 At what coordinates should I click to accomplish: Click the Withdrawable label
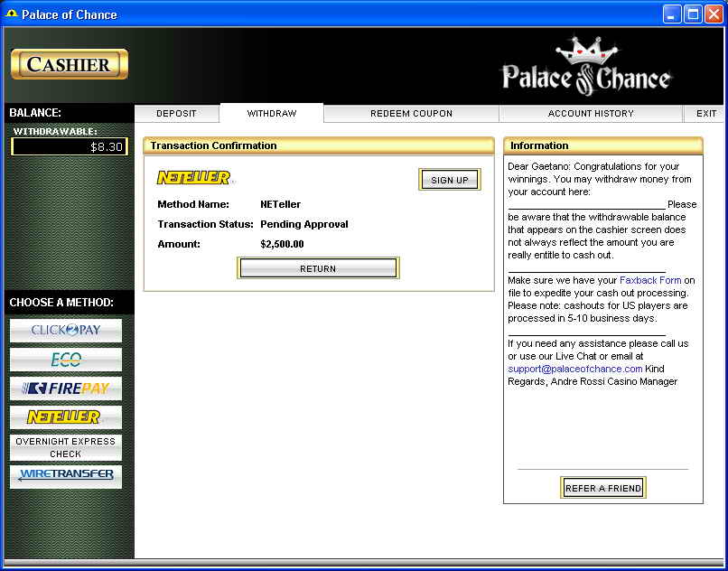click(x=55, y=132)
